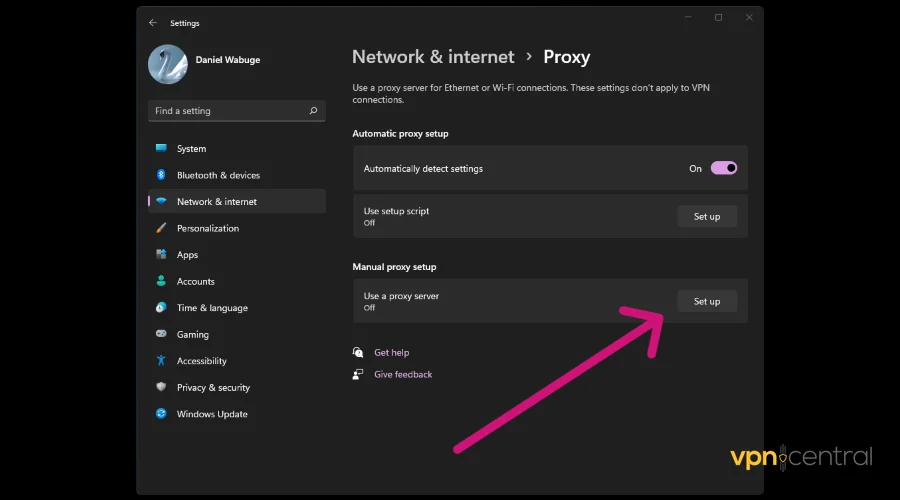Go to Windows Update section label

[212, 414]
